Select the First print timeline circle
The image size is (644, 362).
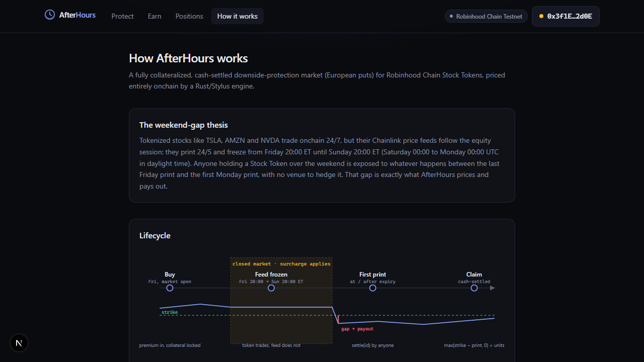tap(373, 288)
